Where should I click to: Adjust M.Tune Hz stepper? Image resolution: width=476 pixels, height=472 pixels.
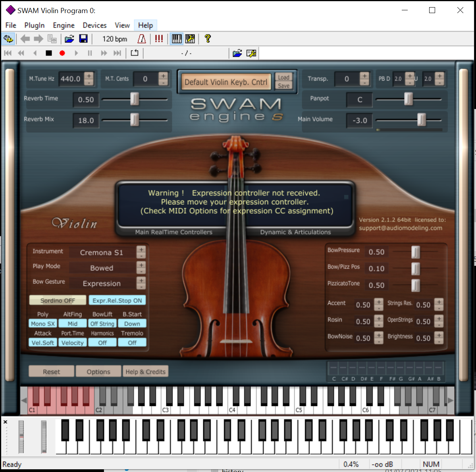(89, 79)
